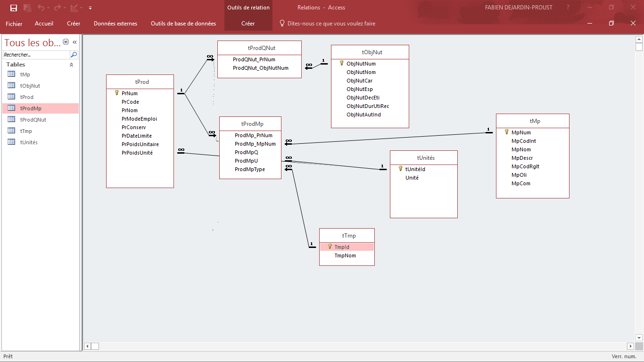The height and width of the screenshot is (362, 644).
Task: Select Unité field in tUnités
Action: pos(412,178)
